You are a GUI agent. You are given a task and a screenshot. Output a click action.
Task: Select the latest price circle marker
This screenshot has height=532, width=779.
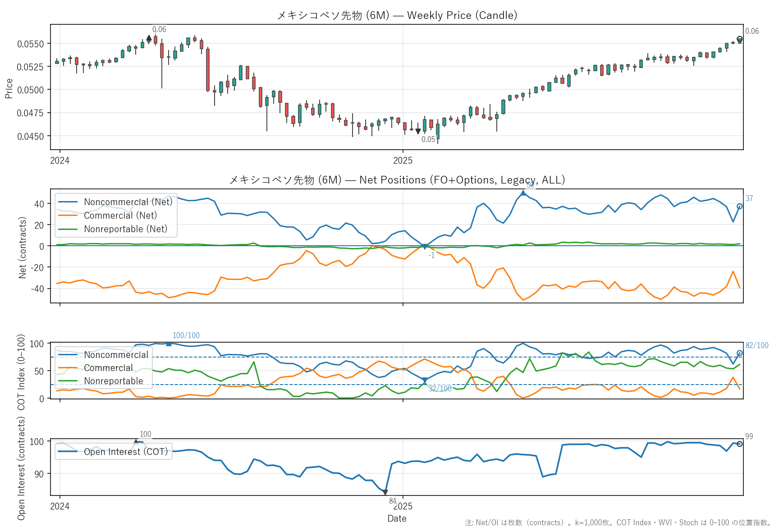(x=739, y=39)
